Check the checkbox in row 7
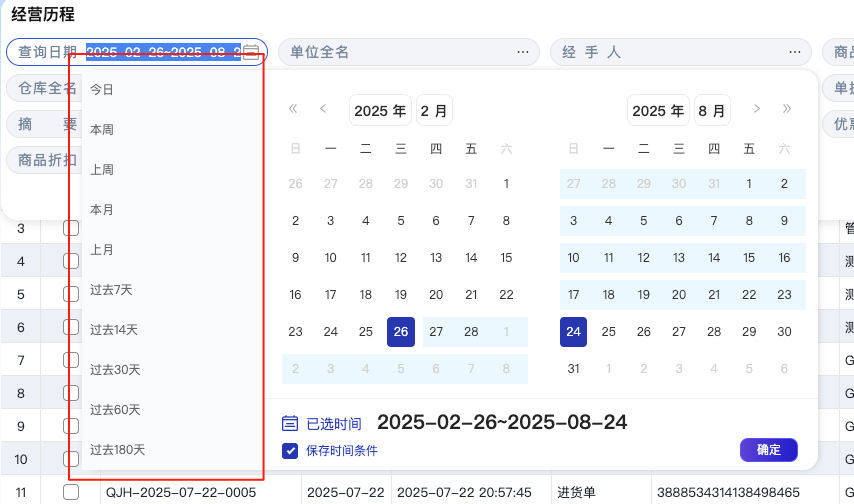854x504 pixels. coord(71,360)
